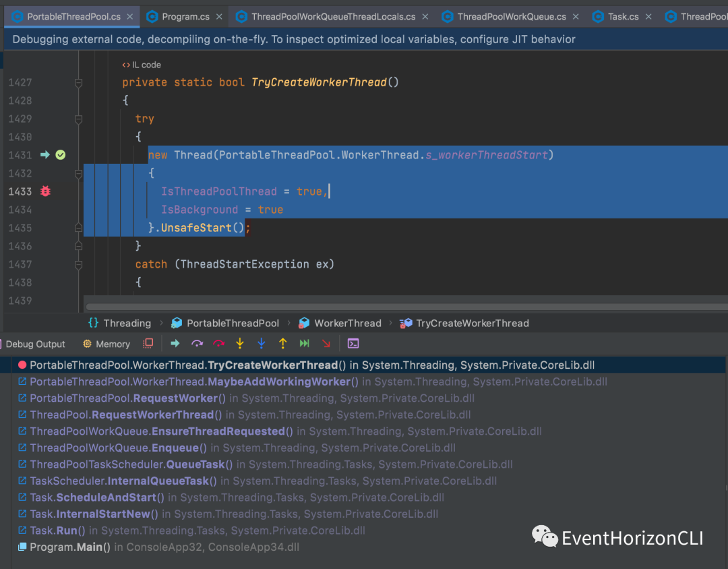The height and width of the screenshot is (569, 728).
Task: Switch to ThreadPoolWorkQueueThreadLocals.cs tab
Action: tap(334, 17)
